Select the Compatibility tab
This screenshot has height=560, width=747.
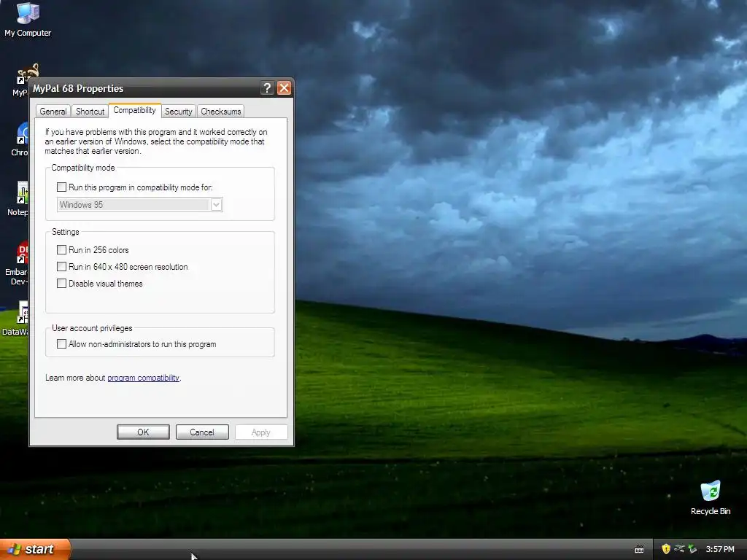coord(135,110)
